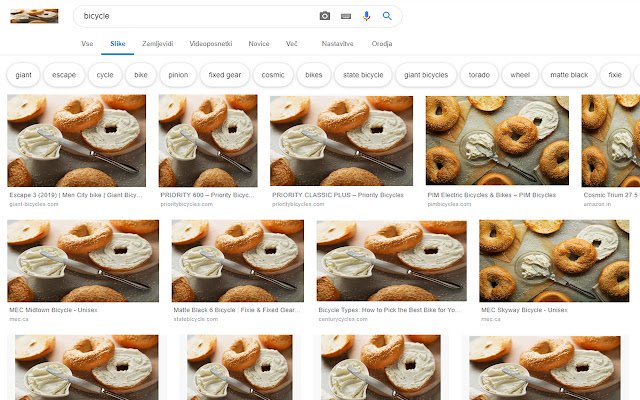This screenshot has width=640, height=400.
Task: Click the 'PRIORITY 600 – Priority Bicyc...' title
Action: pyautogui.click(x=207, y=195)
